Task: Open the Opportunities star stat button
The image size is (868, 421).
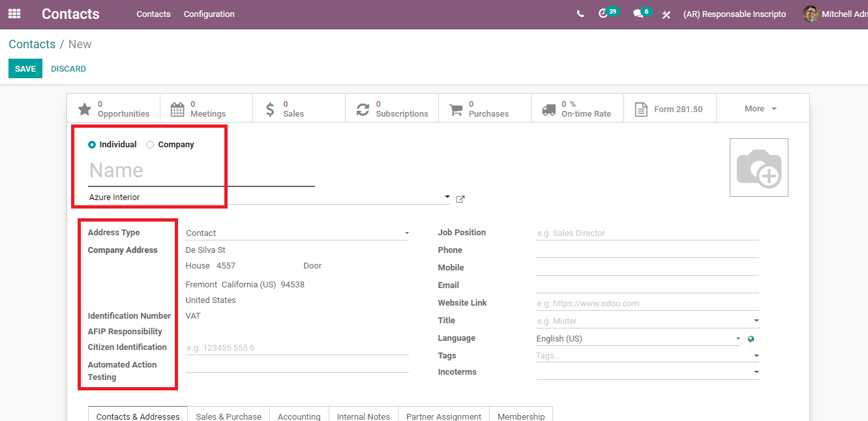Action: (113, 109)
